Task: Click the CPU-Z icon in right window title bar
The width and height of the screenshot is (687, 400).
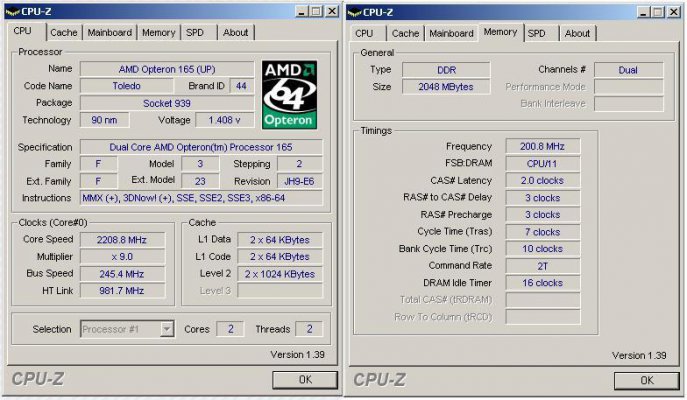Action: coord(354,13)
